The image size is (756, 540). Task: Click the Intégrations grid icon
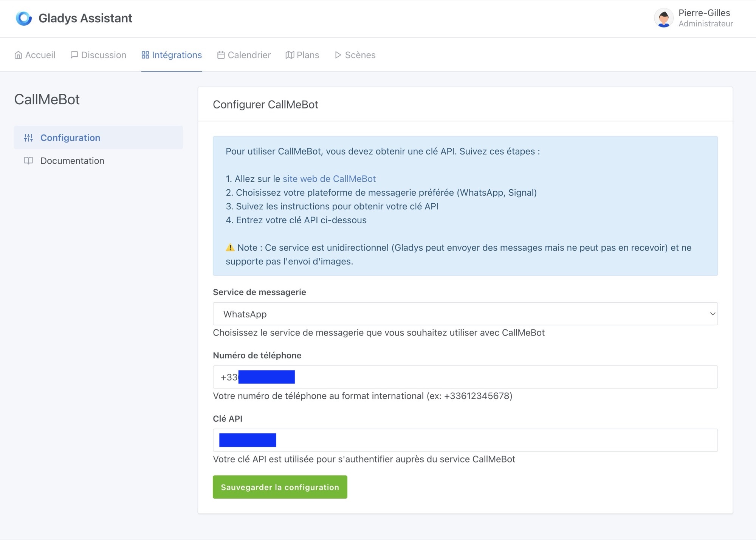click(145, 55)
